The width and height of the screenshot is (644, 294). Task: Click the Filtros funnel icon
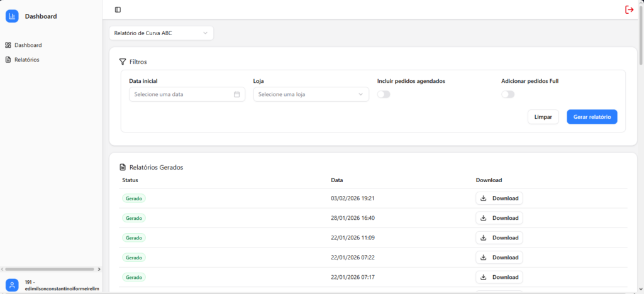123,62
